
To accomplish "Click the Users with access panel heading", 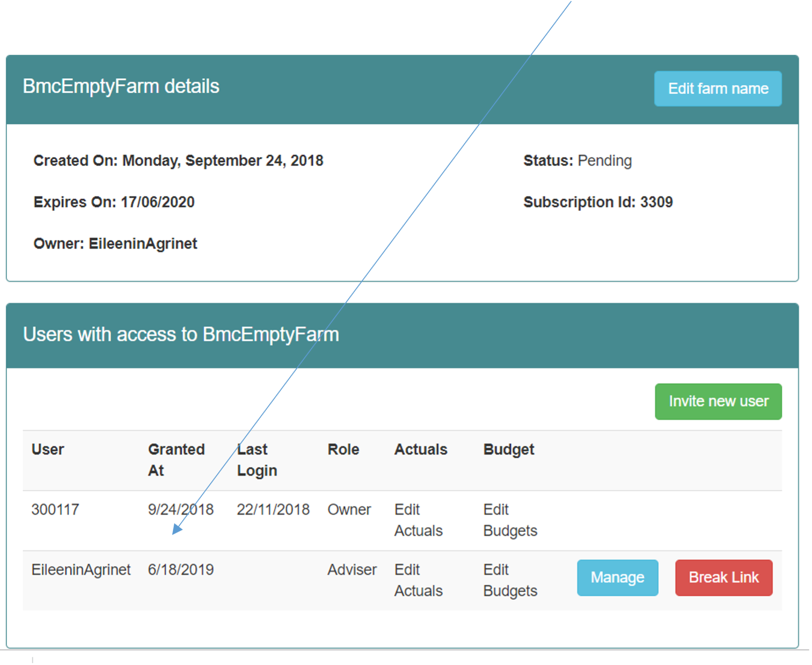I will (181, 334).
